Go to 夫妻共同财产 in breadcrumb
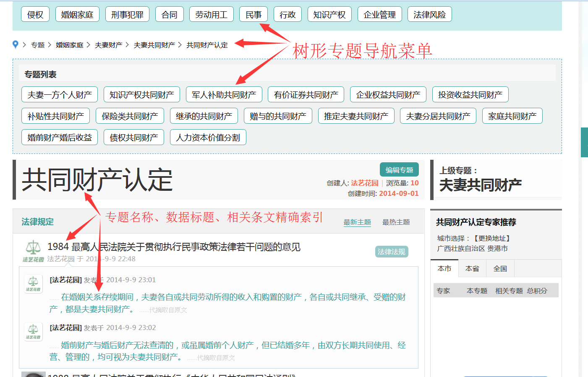Image resolution: width=588 pixels, height=377 pixels. 154,45
